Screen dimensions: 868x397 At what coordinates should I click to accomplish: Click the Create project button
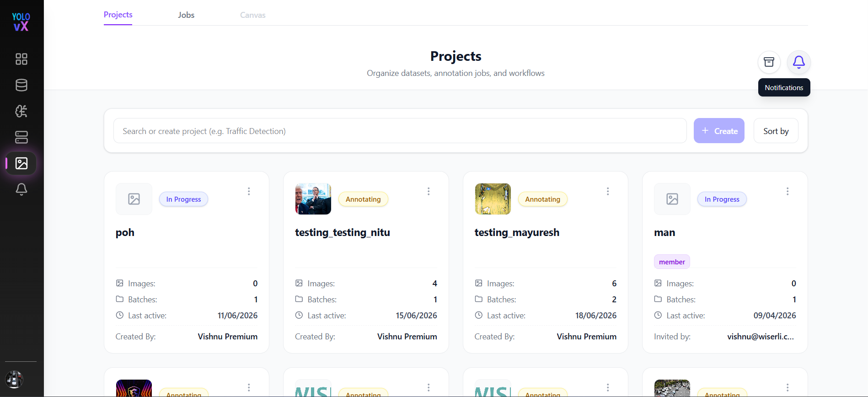(719, 131)
